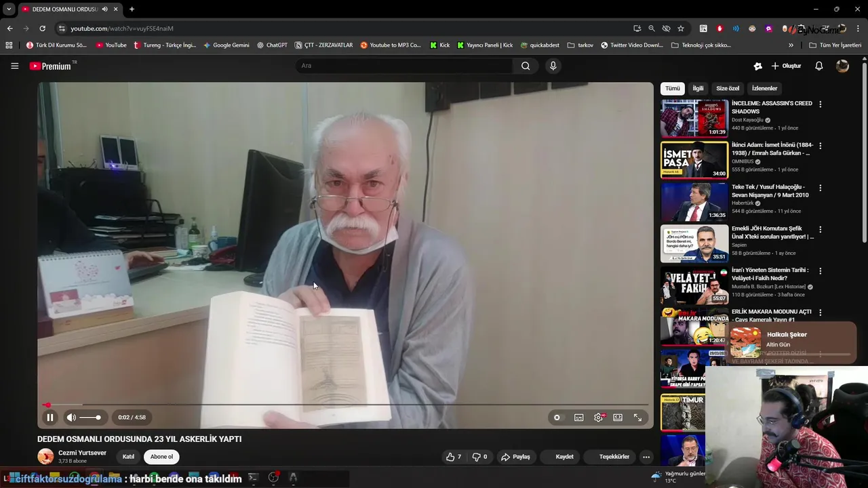Open the YouTube account avatar menu
The image size is (868, 488).
[x=842, y=66]
